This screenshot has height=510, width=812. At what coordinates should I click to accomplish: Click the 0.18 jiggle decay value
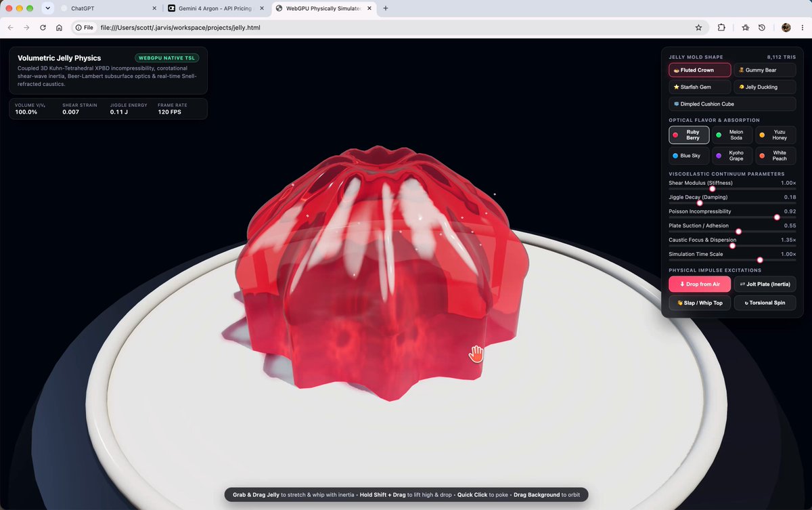point(790,197)
